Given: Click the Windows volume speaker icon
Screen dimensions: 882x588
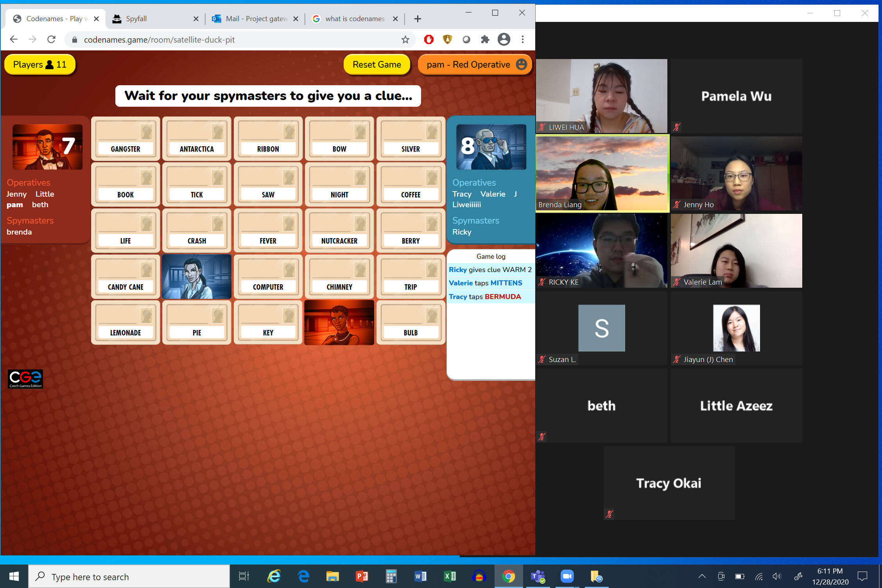Looking at the screenshot, I should 776,576.
